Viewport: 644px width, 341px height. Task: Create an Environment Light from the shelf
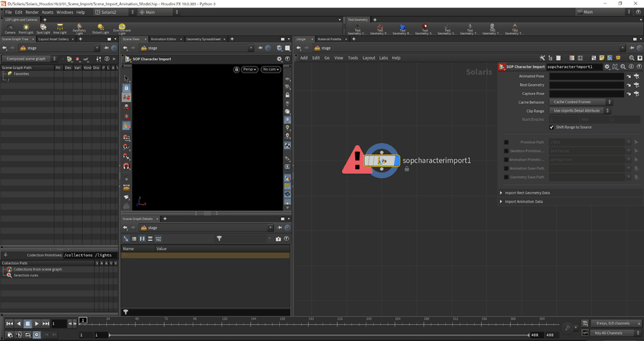pos(122,28)
